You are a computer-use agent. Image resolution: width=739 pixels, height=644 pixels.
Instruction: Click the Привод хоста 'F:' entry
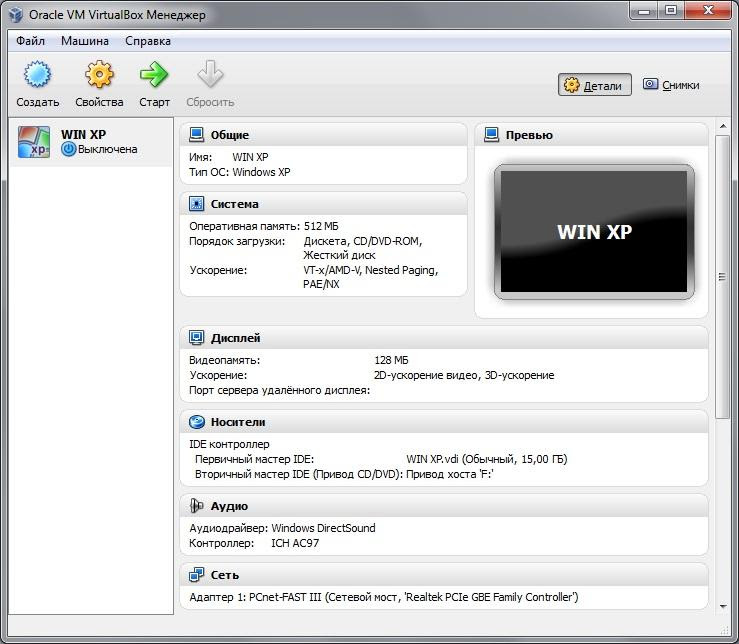click(450, 474)
